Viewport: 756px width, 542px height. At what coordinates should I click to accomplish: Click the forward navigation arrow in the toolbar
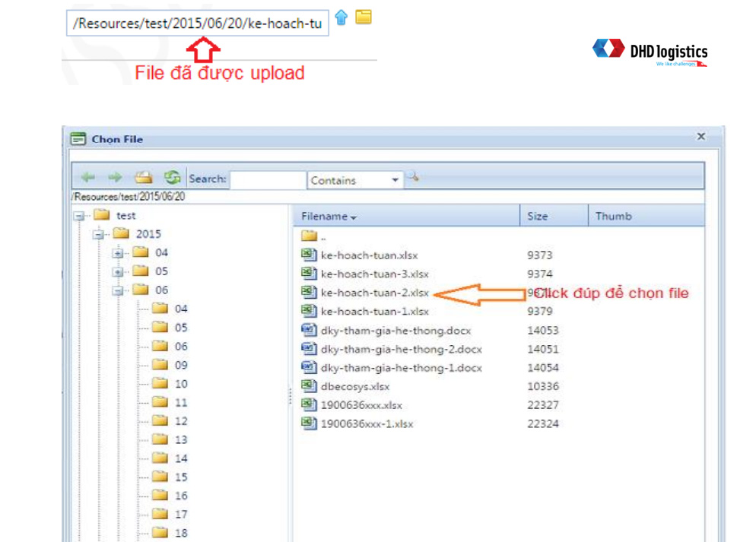click(x=115, y=176)
